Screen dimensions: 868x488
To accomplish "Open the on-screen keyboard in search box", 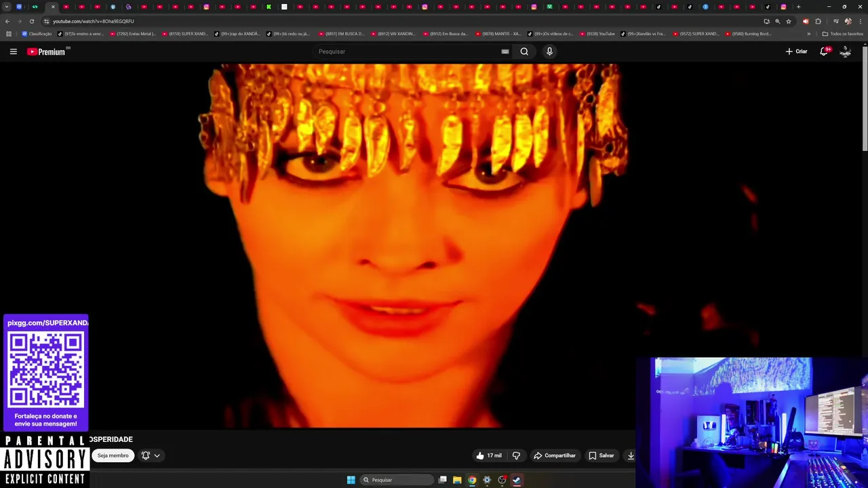I will pyautogui.click(x=505, y=52).
